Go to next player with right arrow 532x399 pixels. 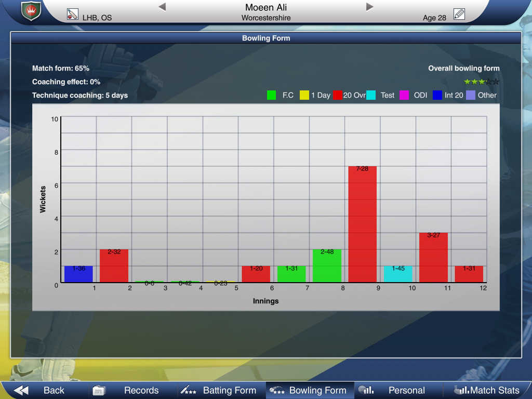point(369,7)
